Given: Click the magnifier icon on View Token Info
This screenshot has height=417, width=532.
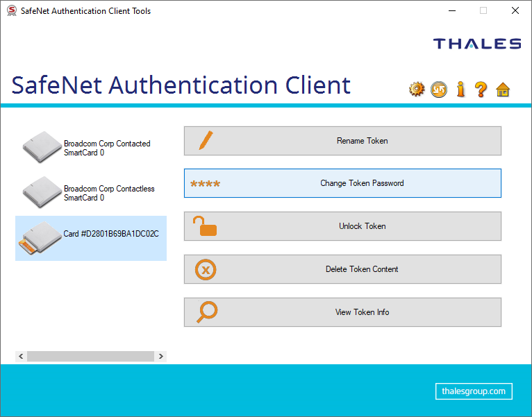Looking at the screenshot, I should (207, 312).
